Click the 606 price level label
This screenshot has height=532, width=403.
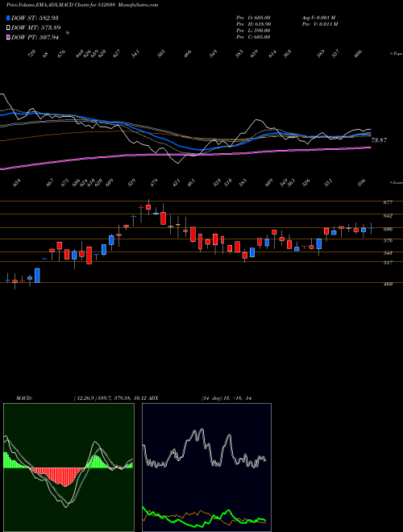388,230
